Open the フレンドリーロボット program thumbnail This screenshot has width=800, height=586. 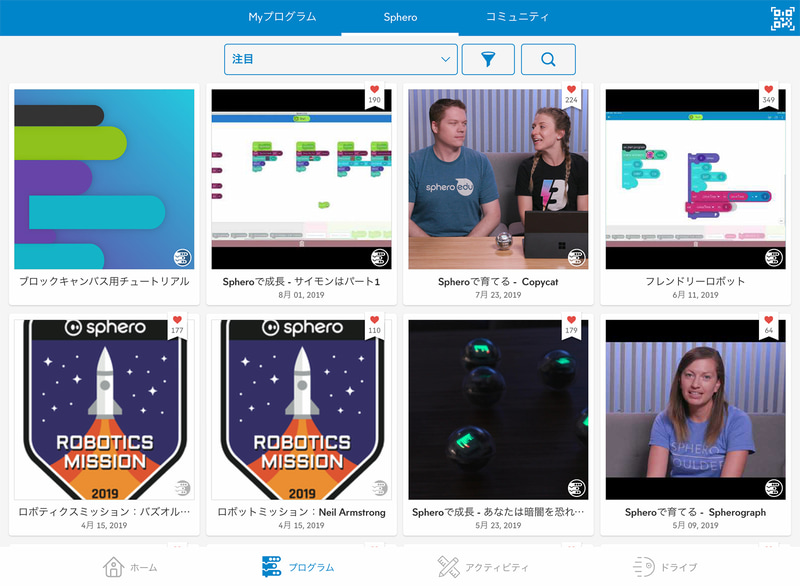click(695, 179)
